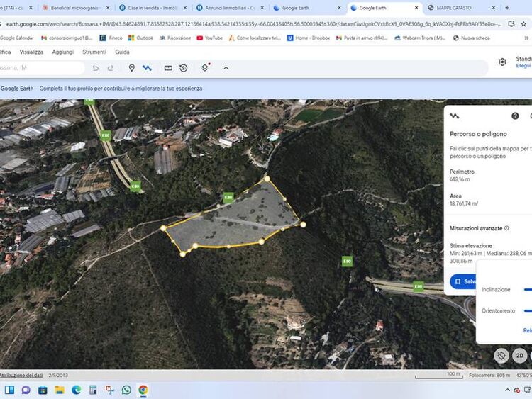Click the blue Salva button
Image resolution: width=532 pixels, height=399 pixels.
coord(464,281)
